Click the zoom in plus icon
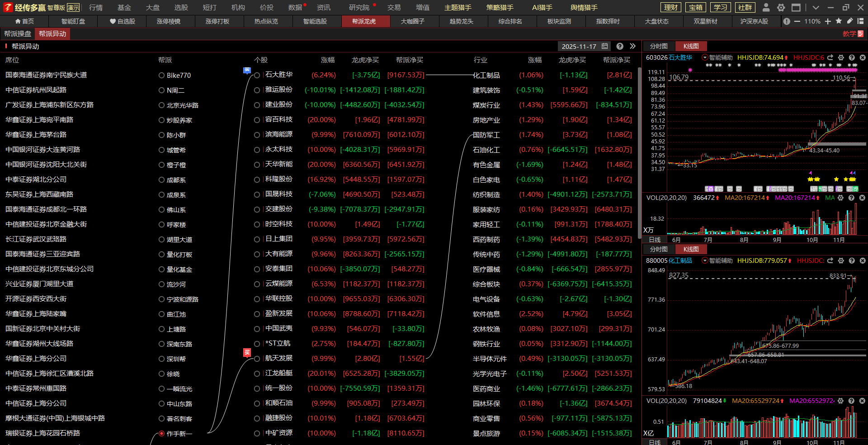Image resolution: width=868 pixels, height=445 pixels. click(828, 21)
